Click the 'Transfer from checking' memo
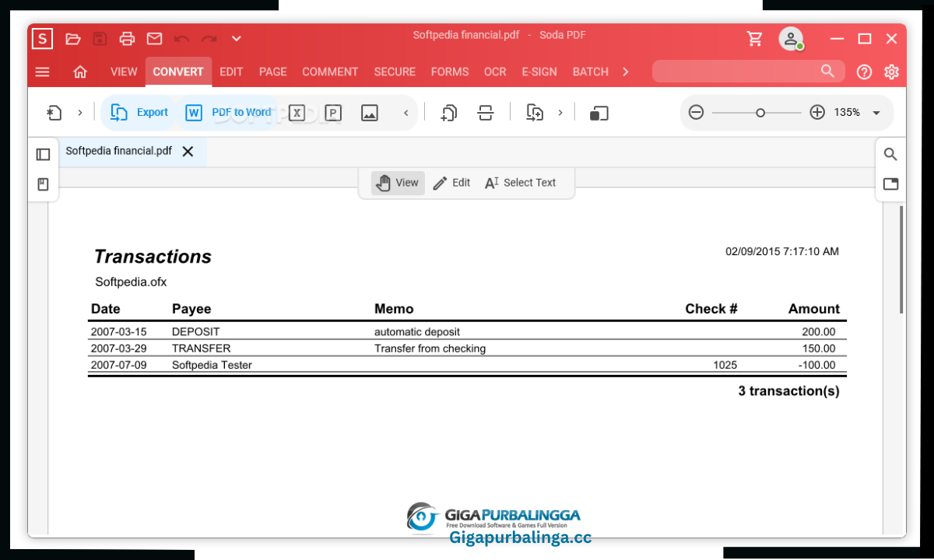The height and width of the screenshot is (560, 934). point(430,348)
